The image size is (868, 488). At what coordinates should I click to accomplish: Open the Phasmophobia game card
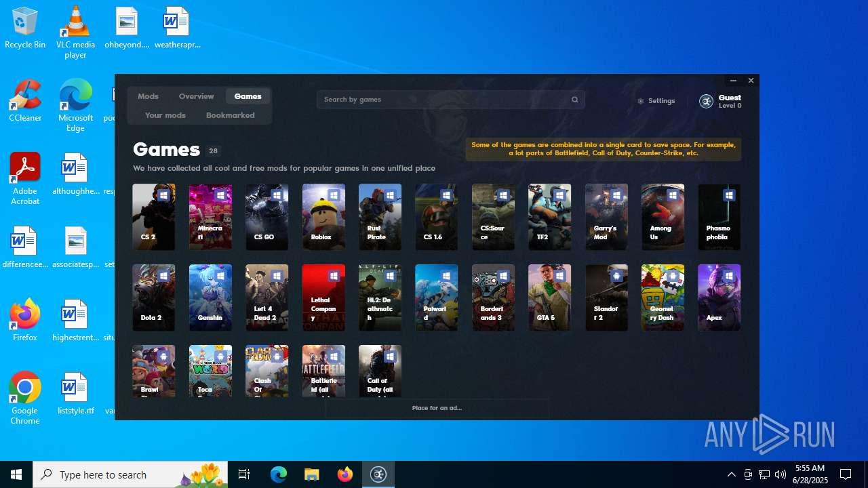click(x=719, y=217)
